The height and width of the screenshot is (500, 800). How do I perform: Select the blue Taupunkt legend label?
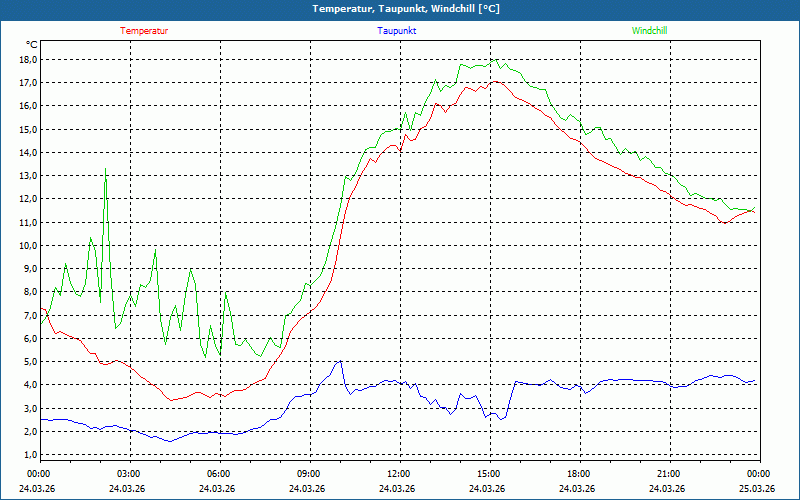pos(397,31)
